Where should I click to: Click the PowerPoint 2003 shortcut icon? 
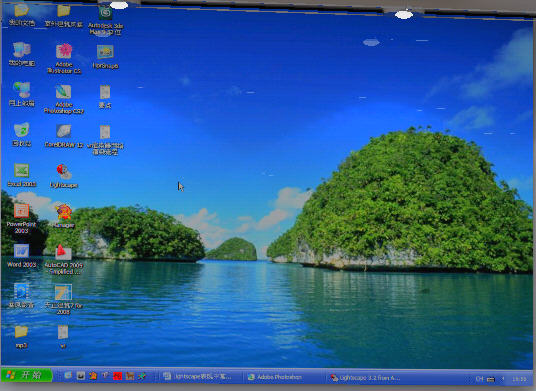(21, 218)
